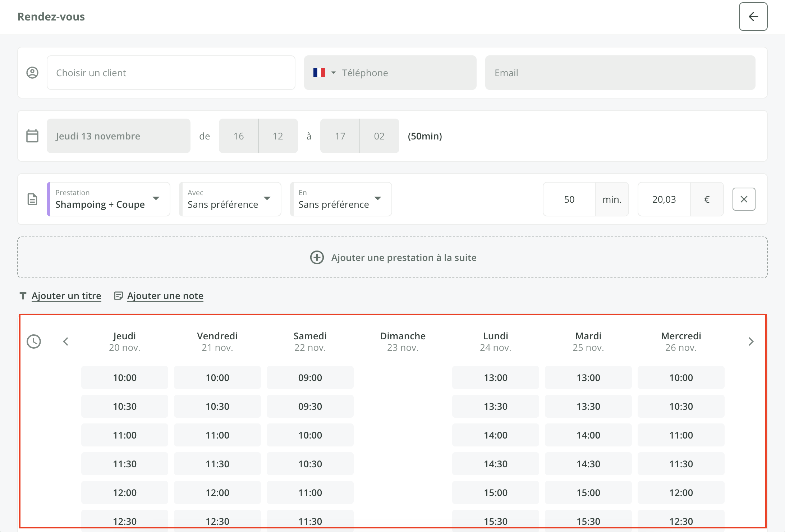Click the back arrow button
Image resolution: width=785 pixels, height=532 pixels.
(x=753, y=17)
